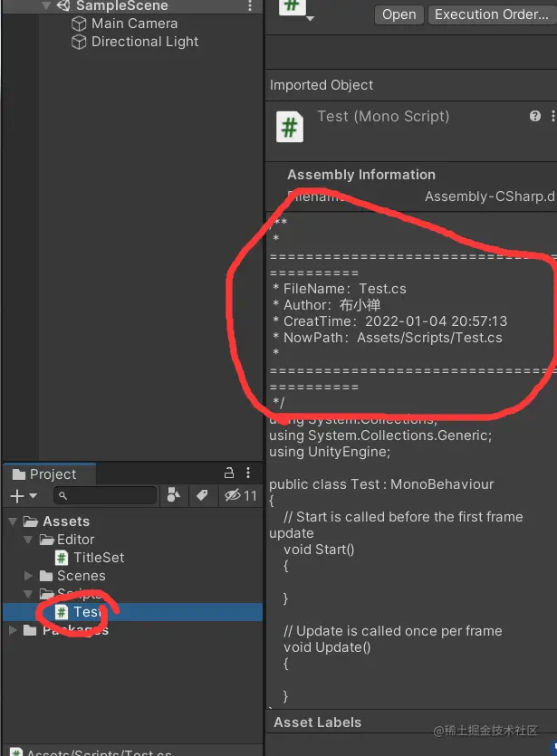The height and width of the screenshot is (756, 557).
Task: Open the SampleScene options menu
Action: 249,5
